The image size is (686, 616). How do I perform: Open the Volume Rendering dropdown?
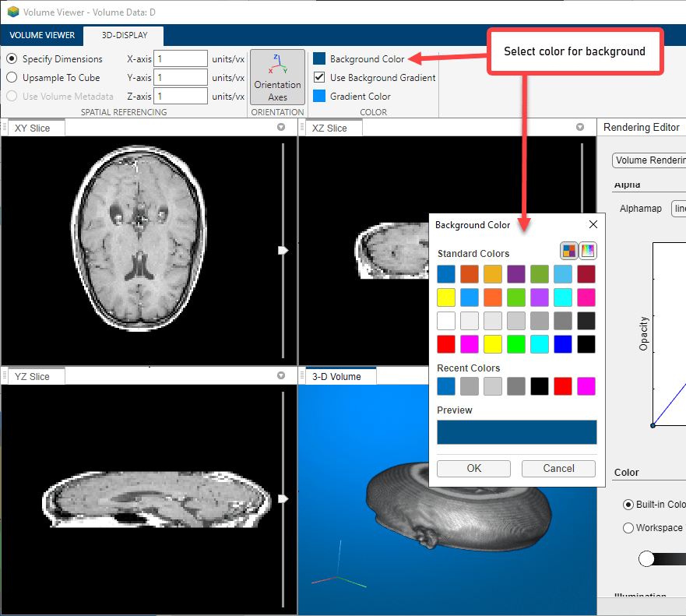point(649,160)
